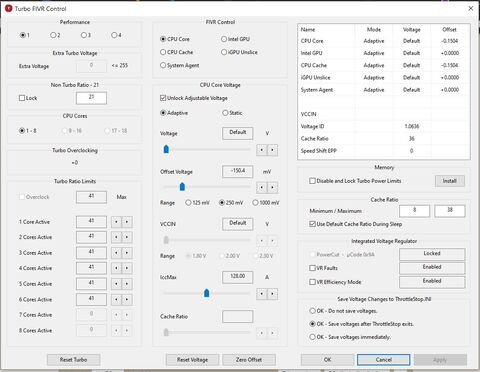Decrease 2 Cores Active ratio
This screenshot has height=372, width=480.
[x=116, y=237]
